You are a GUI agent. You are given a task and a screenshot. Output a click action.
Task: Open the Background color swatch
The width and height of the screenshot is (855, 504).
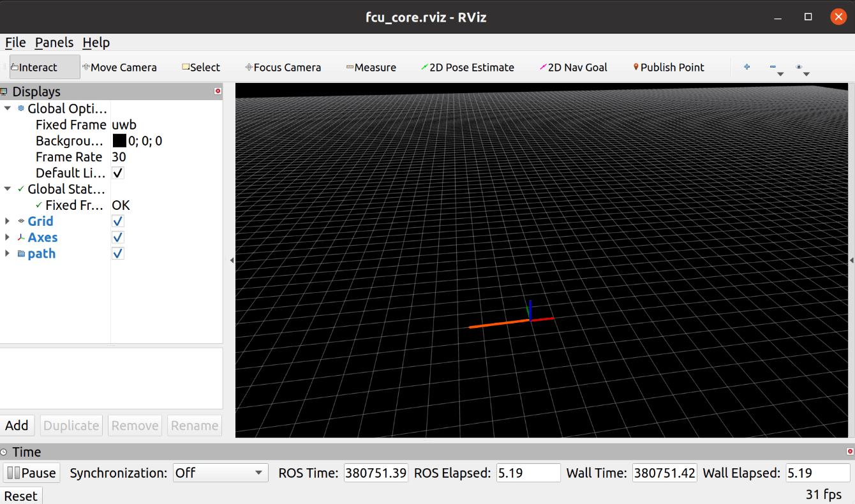coord(119,141)
